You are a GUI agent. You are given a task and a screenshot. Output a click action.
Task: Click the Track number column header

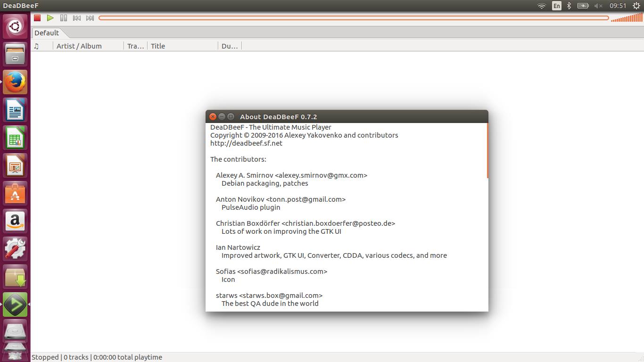coord(135,46)
